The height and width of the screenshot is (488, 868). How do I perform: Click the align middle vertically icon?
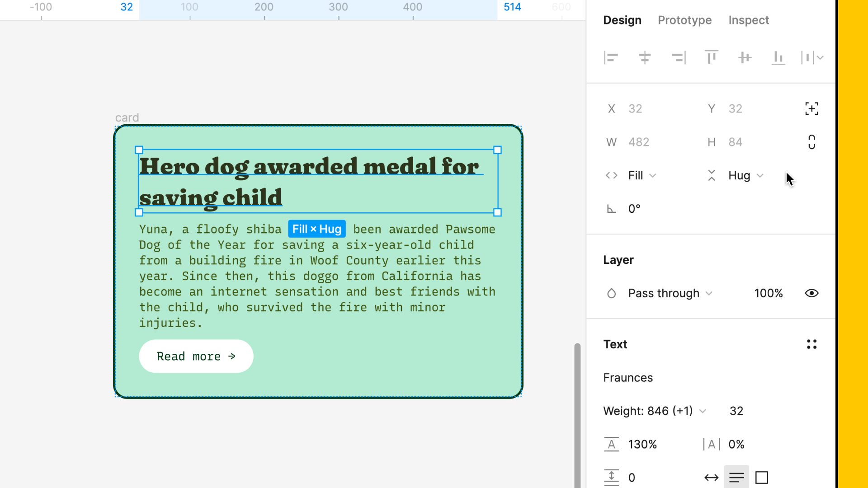tap(745, 58)
